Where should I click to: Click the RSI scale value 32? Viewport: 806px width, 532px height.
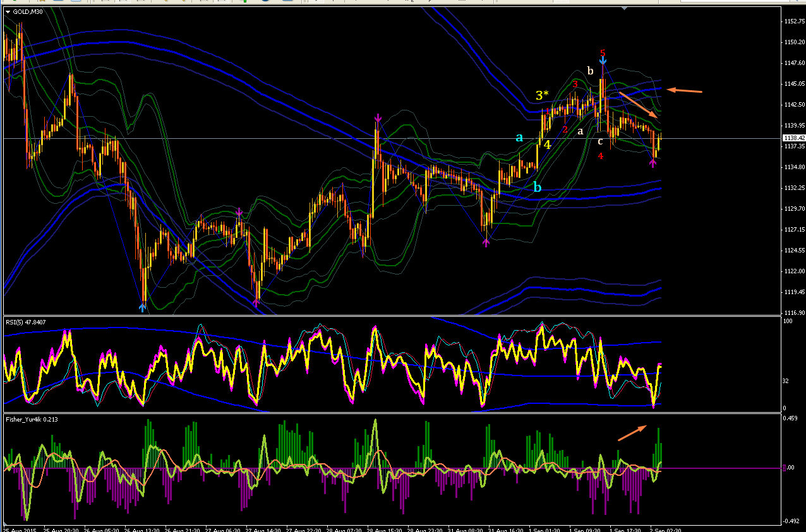pos(786,381)
